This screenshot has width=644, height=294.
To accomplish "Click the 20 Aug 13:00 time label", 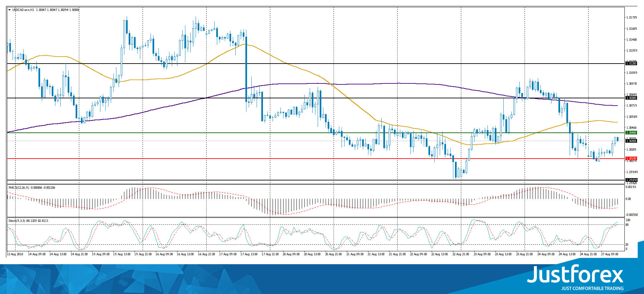I will (x=313, y=254).
